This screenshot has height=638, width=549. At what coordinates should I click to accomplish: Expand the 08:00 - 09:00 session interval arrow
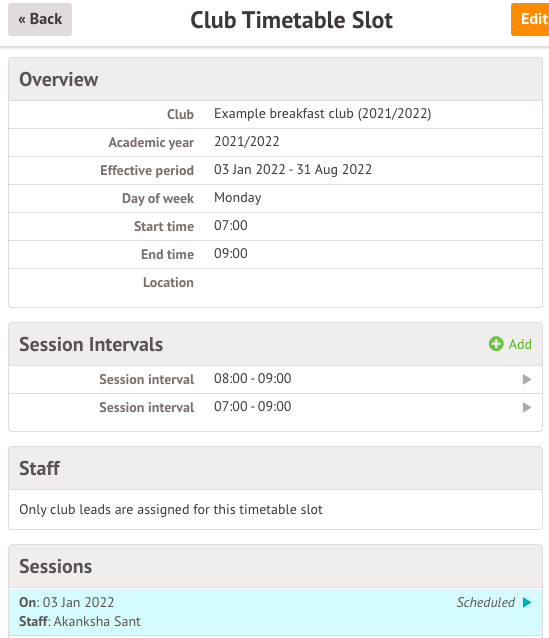[x=527, y=379]
